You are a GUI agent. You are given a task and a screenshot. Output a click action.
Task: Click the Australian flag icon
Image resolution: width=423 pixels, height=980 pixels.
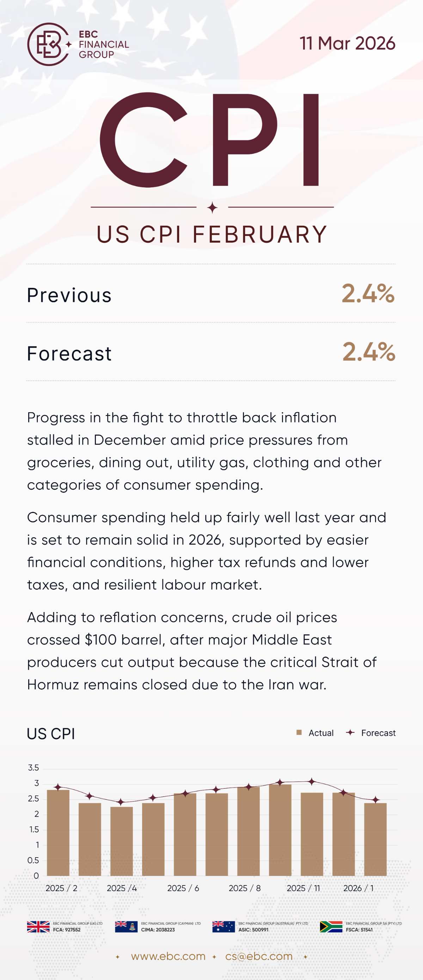pos(223,926)
